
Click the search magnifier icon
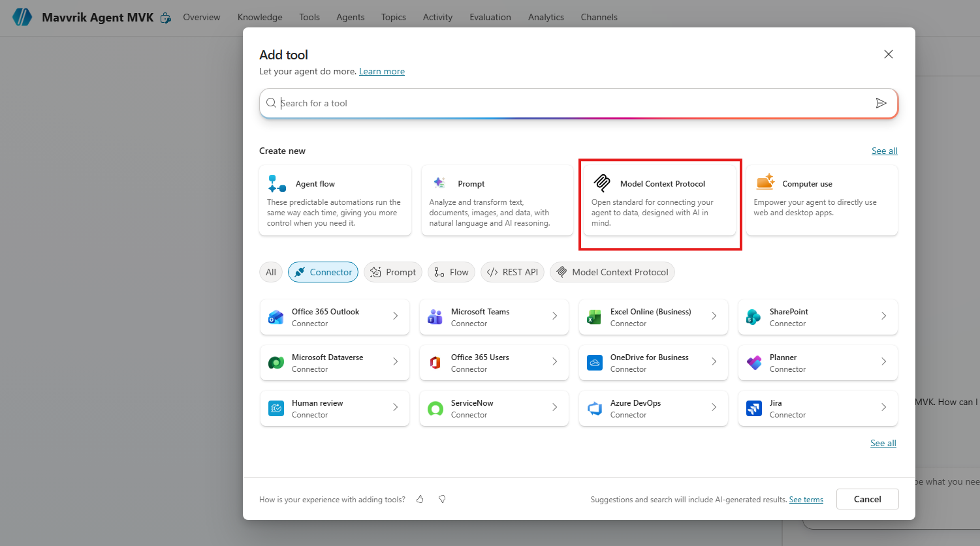(x=271, y=103)
